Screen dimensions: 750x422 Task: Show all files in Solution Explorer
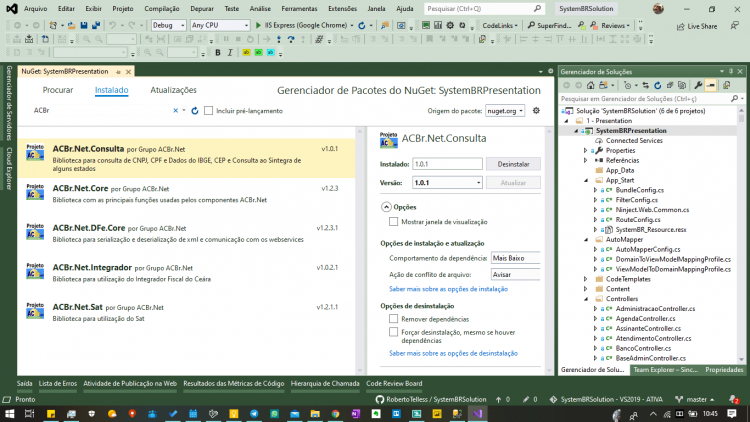click(x=682, y=85)
